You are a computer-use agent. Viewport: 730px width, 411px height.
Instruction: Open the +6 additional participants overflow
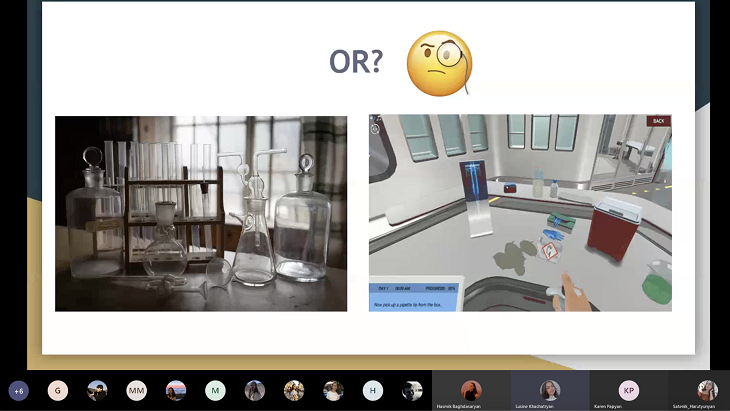click(x=19, y=391)
